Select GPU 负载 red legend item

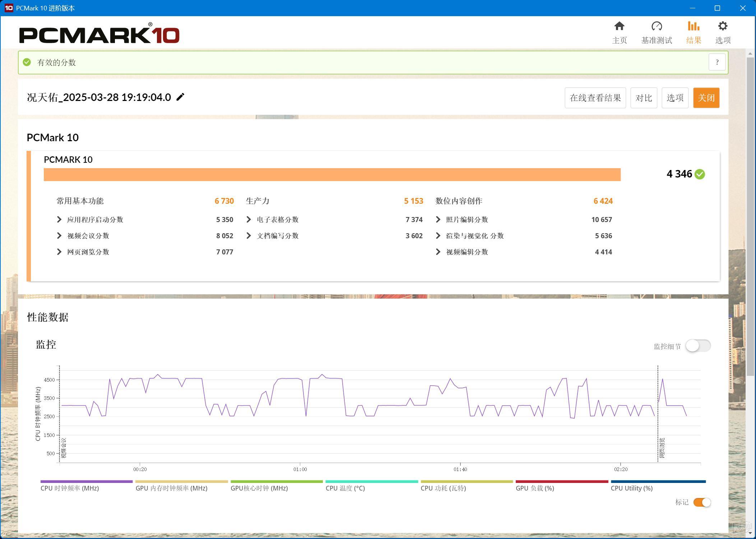[x=562, y=485]
